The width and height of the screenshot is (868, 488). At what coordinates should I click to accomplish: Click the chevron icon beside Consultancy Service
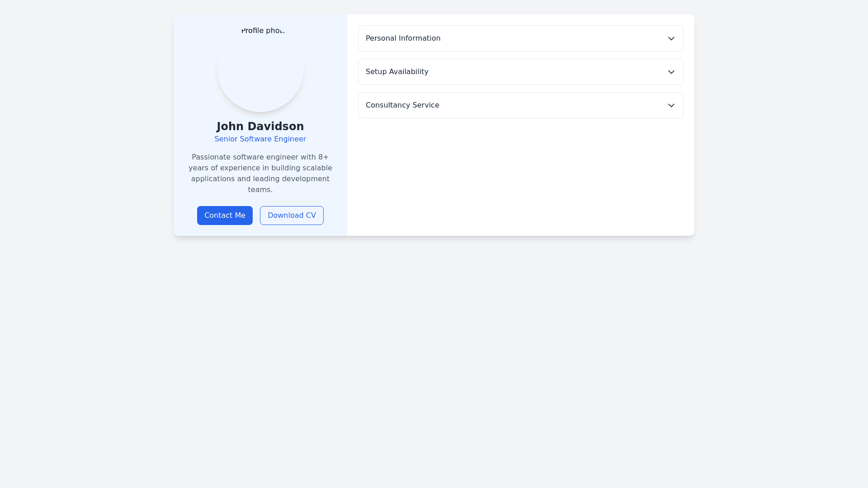(x=671, y=106)
